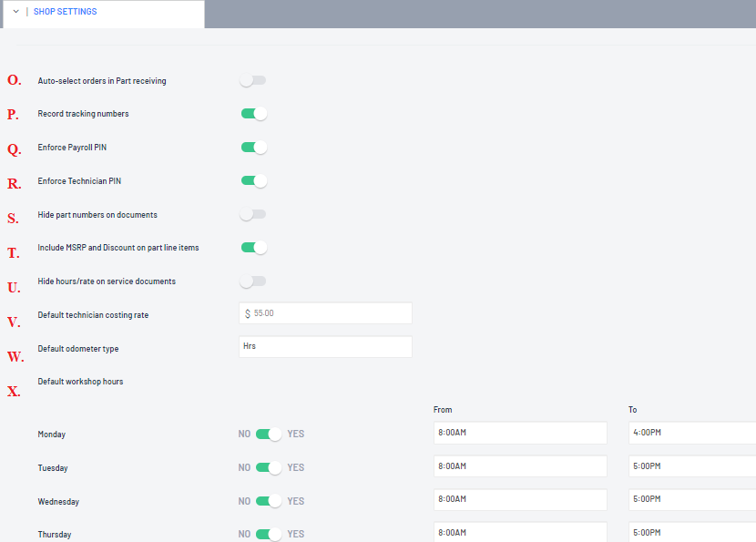The height and width of the screenshot is (542, 756).
Task: Enable Auto-select orders in Part receiving
Action: coord(253,80)
